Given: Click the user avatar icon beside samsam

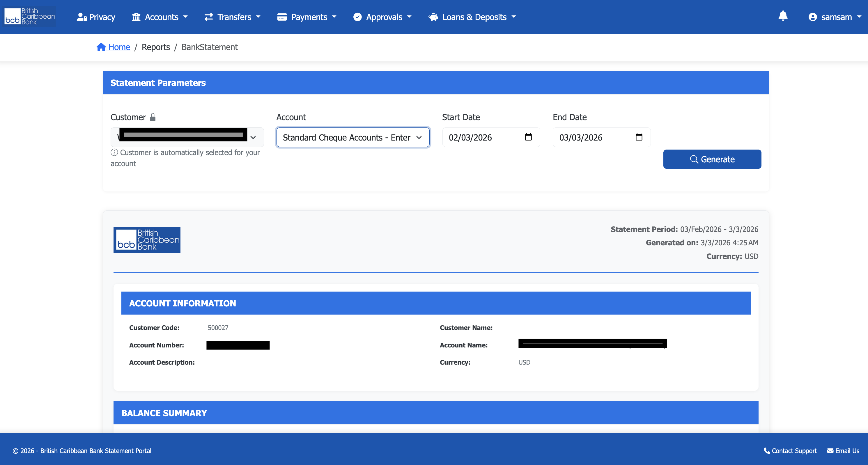Looking at the screenshot, I should 812,17.
